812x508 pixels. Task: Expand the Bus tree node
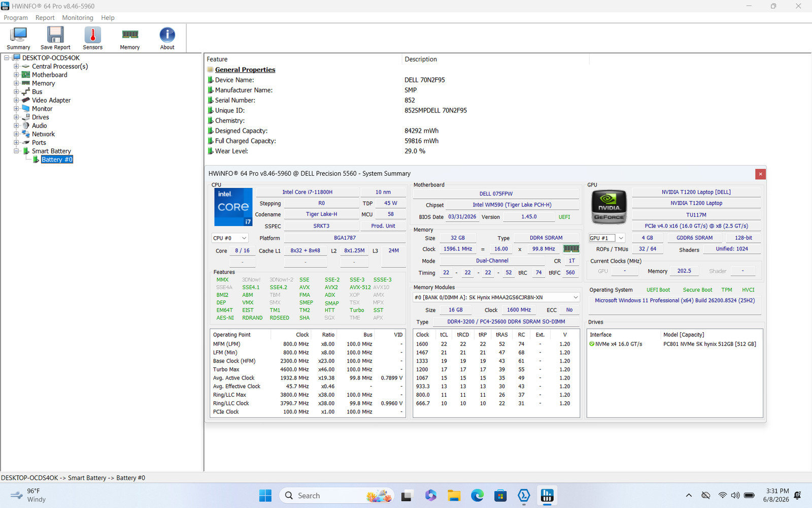tap(16, 92)
